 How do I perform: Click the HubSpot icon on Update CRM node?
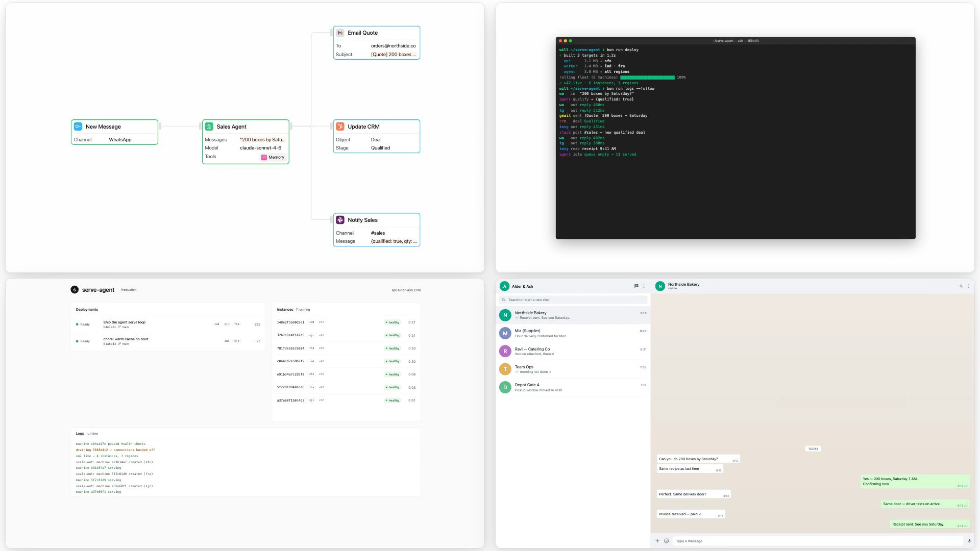pyautogui.click(x=340, y=127)
